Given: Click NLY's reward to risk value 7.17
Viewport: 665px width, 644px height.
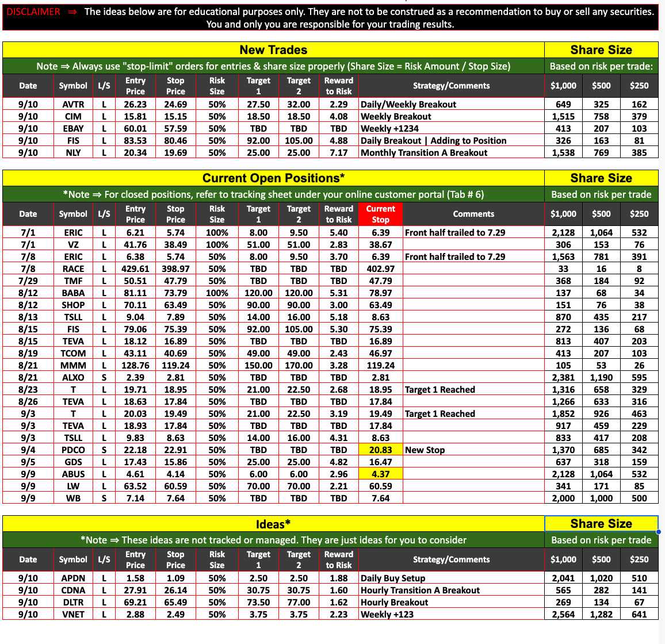Looking at the screenshot, I should 338,153.
